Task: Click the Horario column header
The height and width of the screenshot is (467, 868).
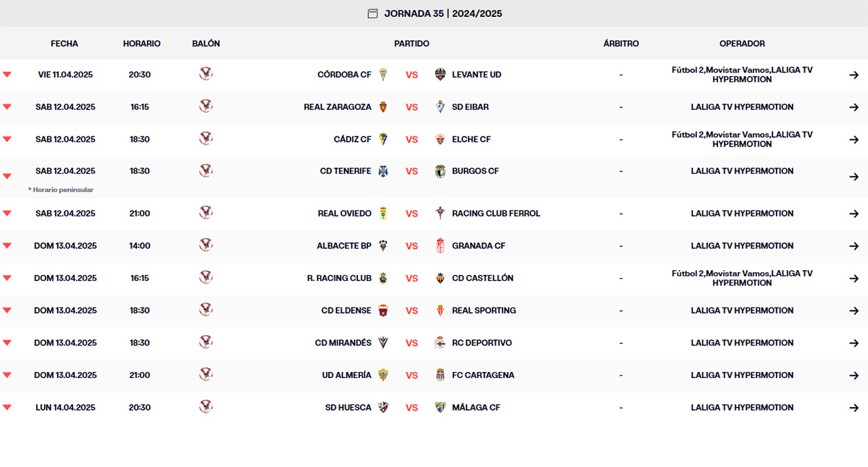Action: tap(142, 43)
